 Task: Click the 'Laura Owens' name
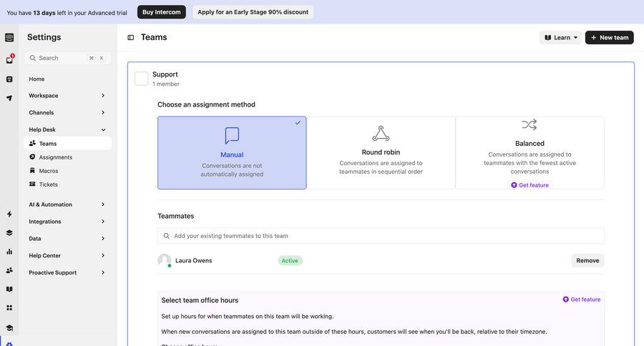pos(193,260)
